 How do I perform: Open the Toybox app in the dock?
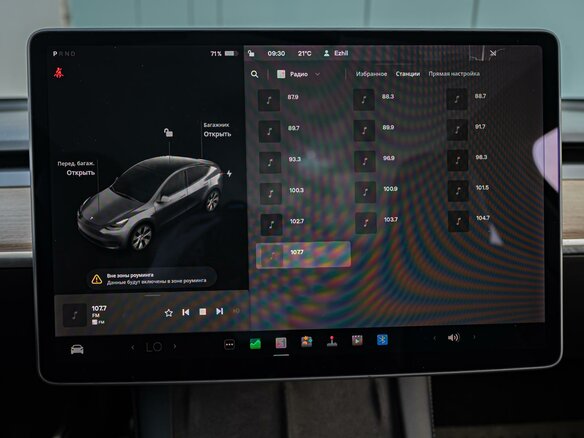click(x=307, y=342)
